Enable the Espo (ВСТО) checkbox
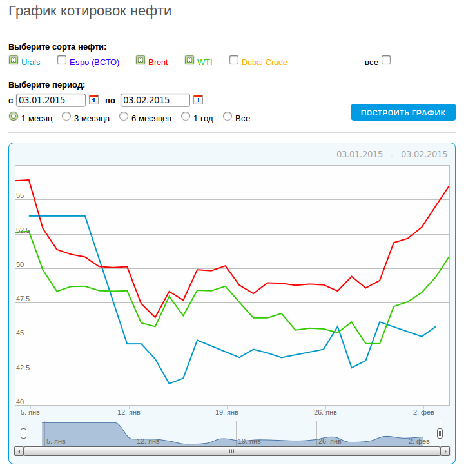Viewport: 466px width, 476px height. pyautogui.click(x=62, y=60)
